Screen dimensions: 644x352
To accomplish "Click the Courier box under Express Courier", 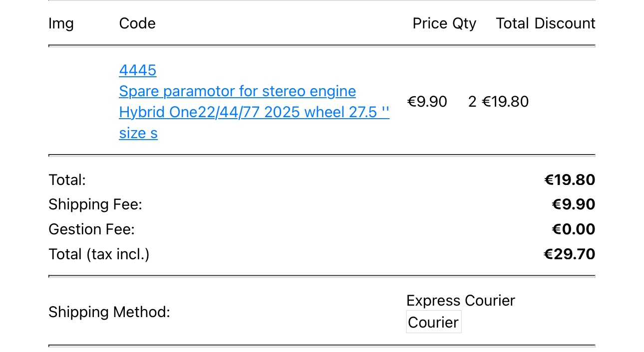I will tap(433, 322).
